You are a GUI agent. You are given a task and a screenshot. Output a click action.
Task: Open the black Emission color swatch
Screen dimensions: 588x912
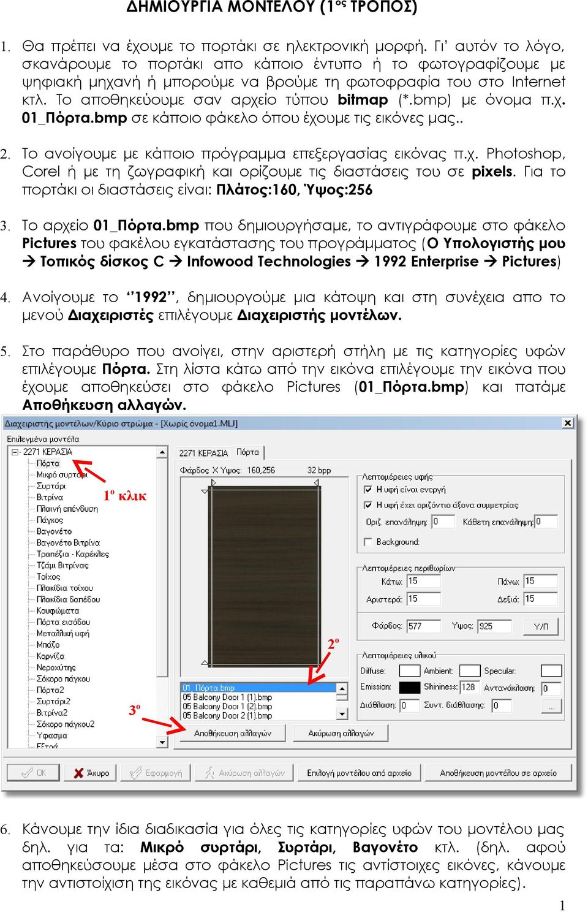coord(410,688)
